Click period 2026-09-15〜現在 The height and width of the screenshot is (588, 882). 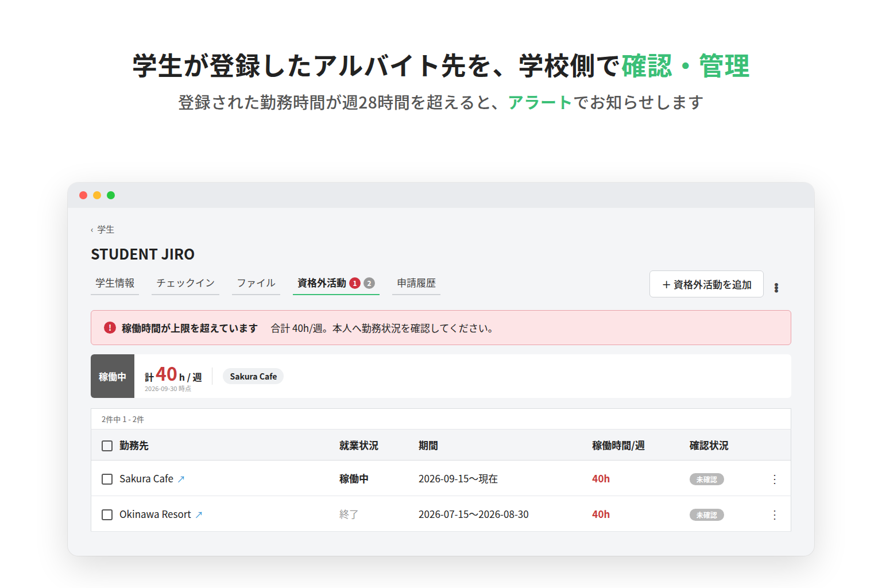[x=458, y=479]
